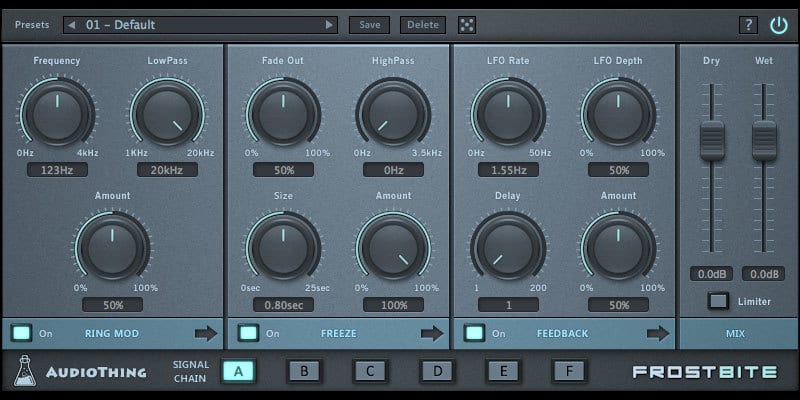Viewport: 800px width, 400px height.
Task: Click the 1.55Hz LFO Rate field
Action: click(x=508, y=170)
